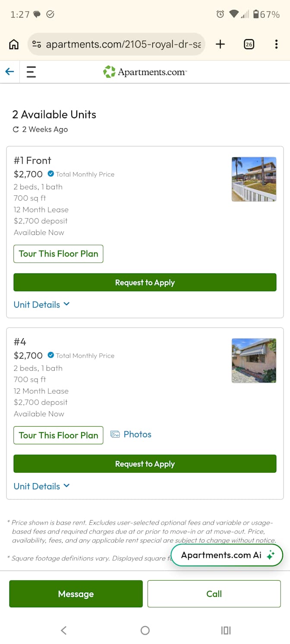This screenshot has height=644, width=290.
Task: Click the Apartments.com logo
Action: point(145,72)
